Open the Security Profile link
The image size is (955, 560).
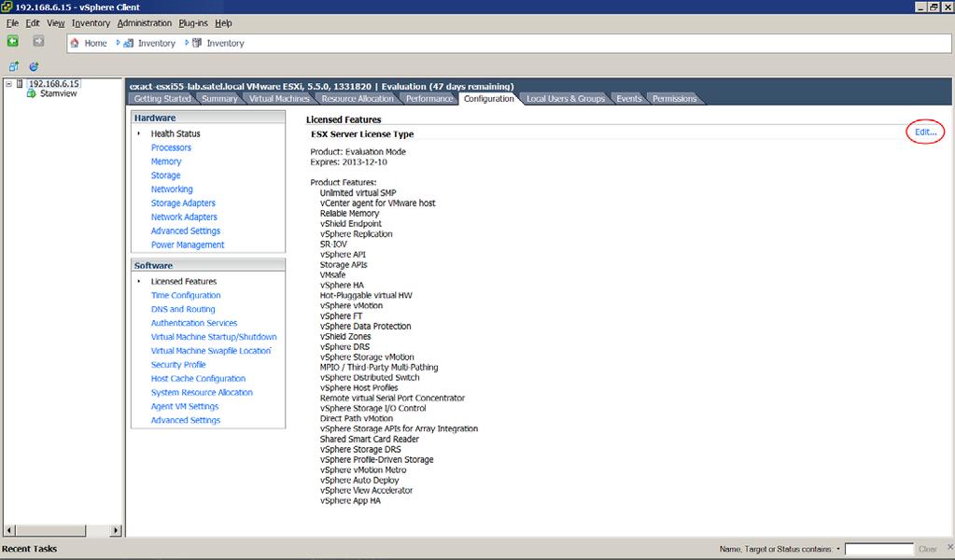click(178, 365)
